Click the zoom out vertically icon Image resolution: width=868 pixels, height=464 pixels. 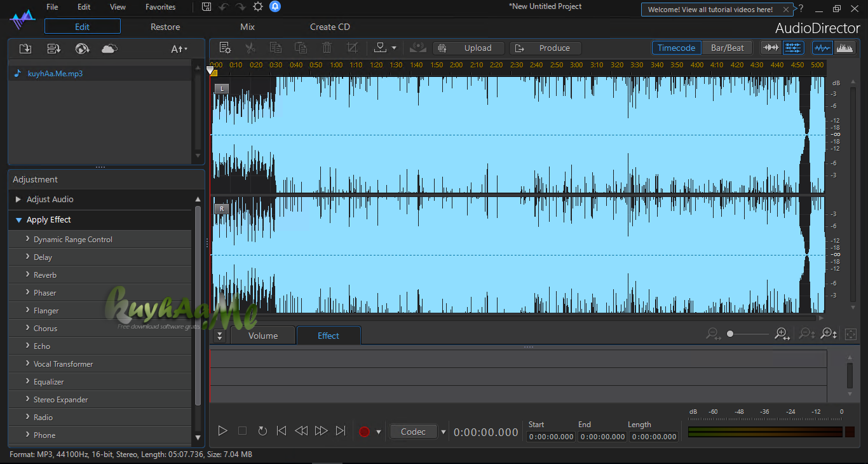(x=806, y=334)
